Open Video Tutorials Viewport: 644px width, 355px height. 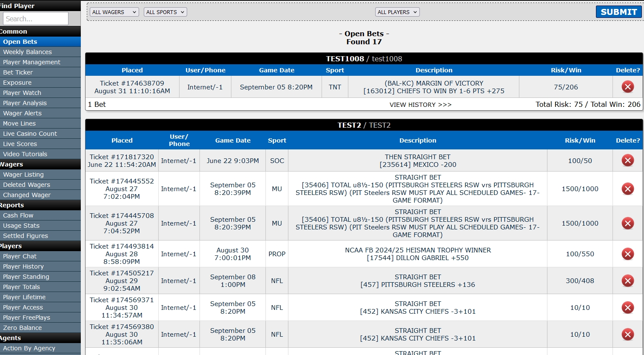(x=40, y=154)
